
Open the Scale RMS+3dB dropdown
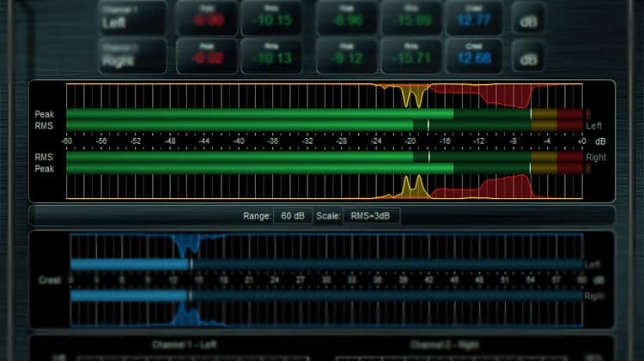coord(371,216)
